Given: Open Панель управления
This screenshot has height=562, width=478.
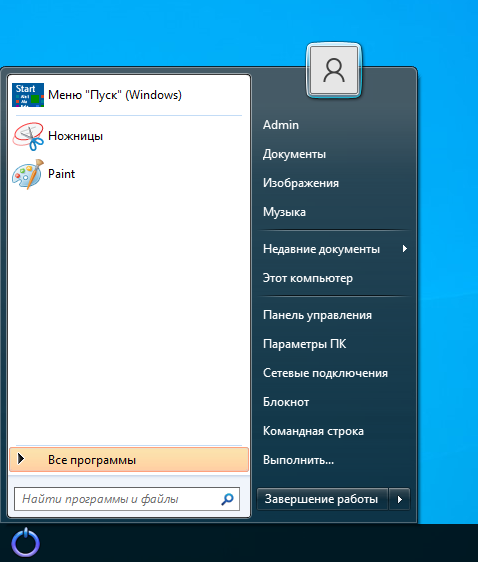Looking at the screenshot, I should tap(317, 315).
